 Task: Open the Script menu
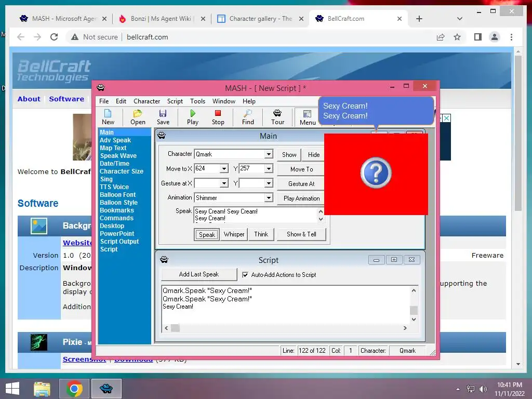click(x=175, y=101)
